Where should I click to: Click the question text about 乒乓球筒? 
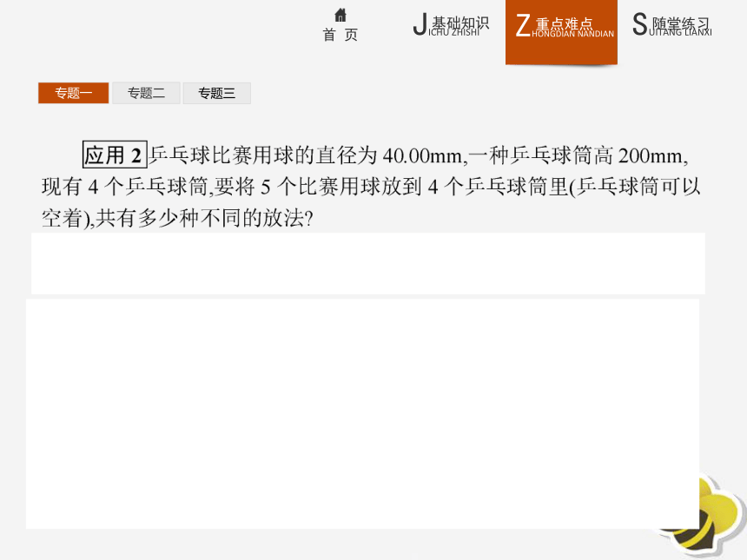point(371,187)
